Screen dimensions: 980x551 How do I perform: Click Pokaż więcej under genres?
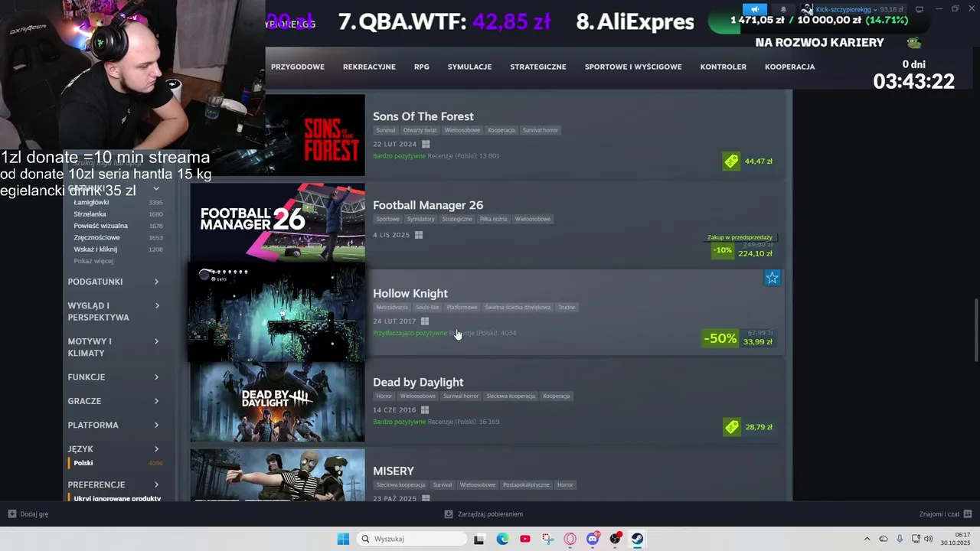93,261
